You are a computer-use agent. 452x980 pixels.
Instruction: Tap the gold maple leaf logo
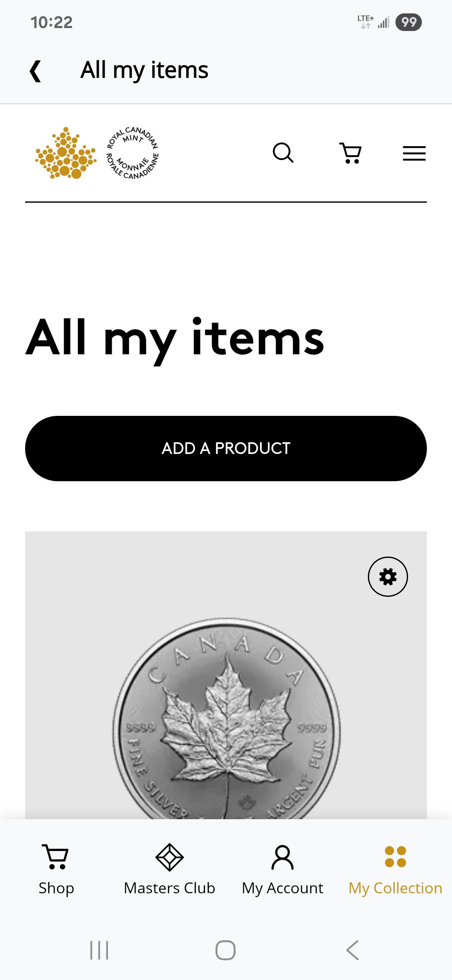[x=66, y=153]
